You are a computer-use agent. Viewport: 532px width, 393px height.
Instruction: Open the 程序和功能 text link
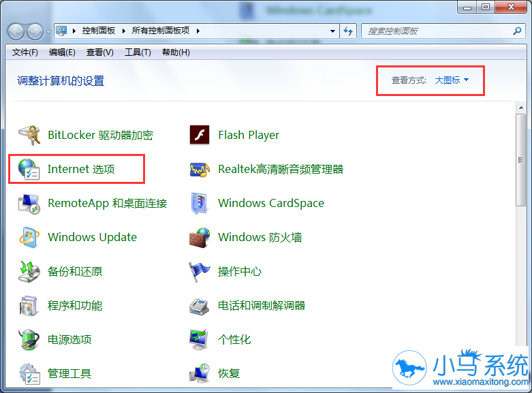tap(75, 305)
